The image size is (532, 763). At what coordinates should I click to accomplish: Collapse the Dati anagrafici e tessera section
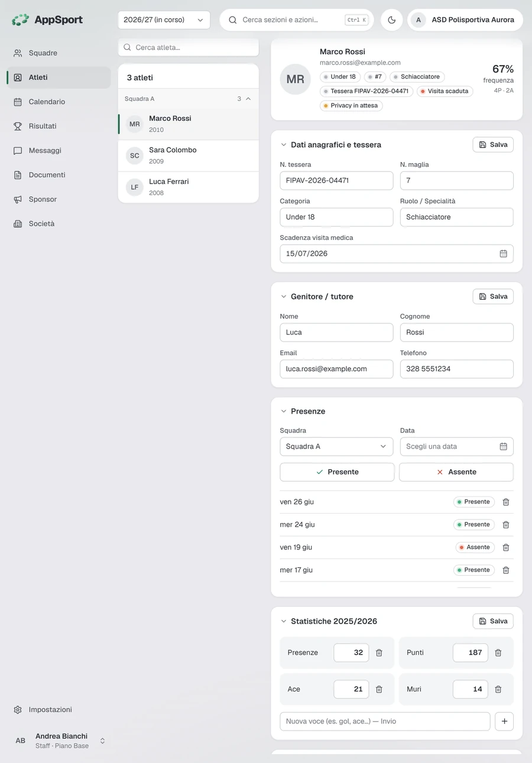click(284, 145)
